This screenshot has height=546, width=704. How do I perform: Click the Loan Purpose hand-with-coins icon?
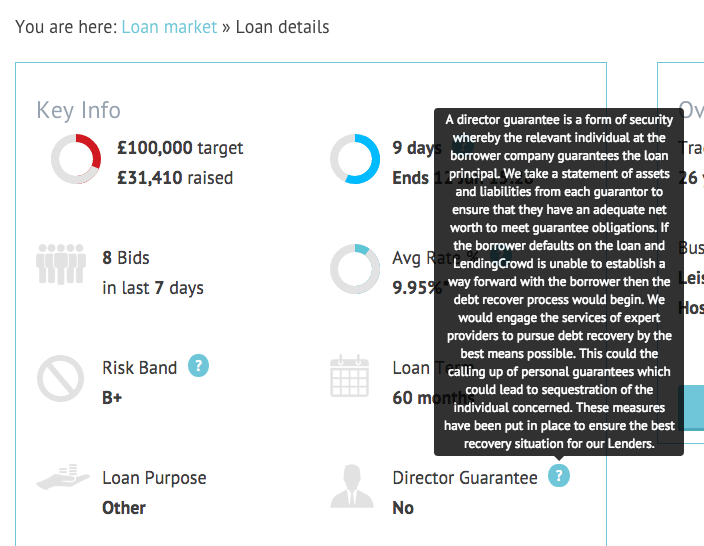click(63, 476)
